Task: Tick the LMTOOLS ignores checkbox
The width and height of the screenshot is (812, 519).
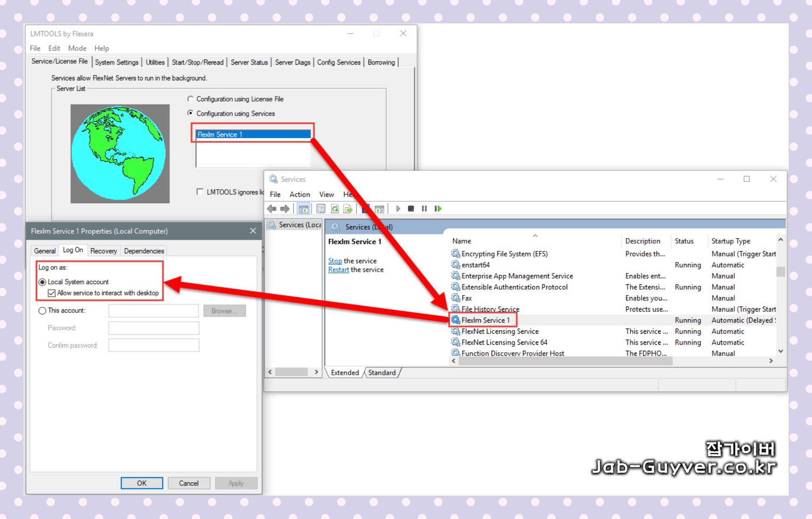Action: (x=200, y=192)
